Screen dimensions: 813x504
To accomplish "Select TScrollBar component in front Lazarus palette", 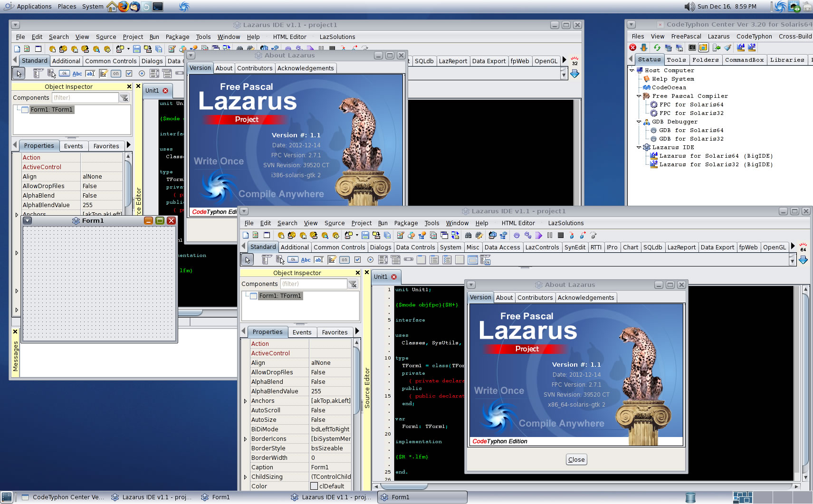I will (409, 259).
